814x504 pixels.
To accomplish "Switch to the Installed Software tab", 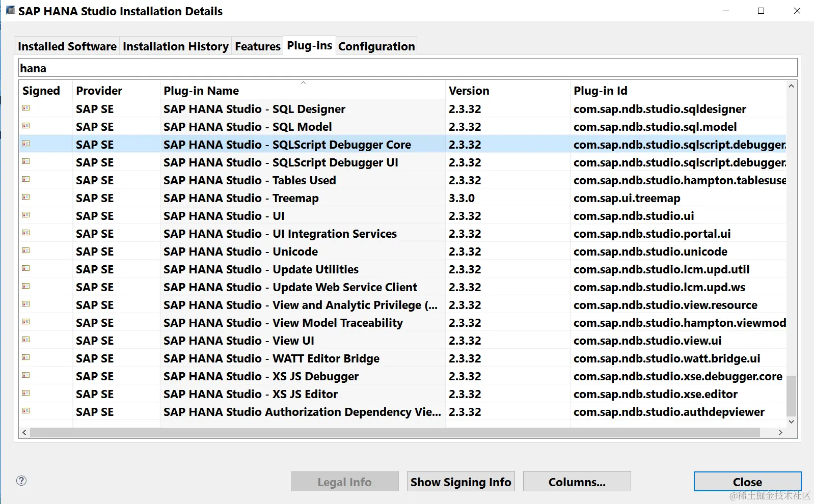I will (x=67, y=46).
